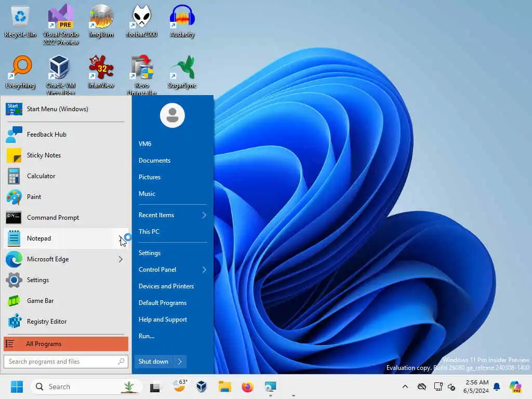The height and width of the screenshot is (399, 532).
Task: Open VirtualBox icon on taskbar
Action: [202, 387]
